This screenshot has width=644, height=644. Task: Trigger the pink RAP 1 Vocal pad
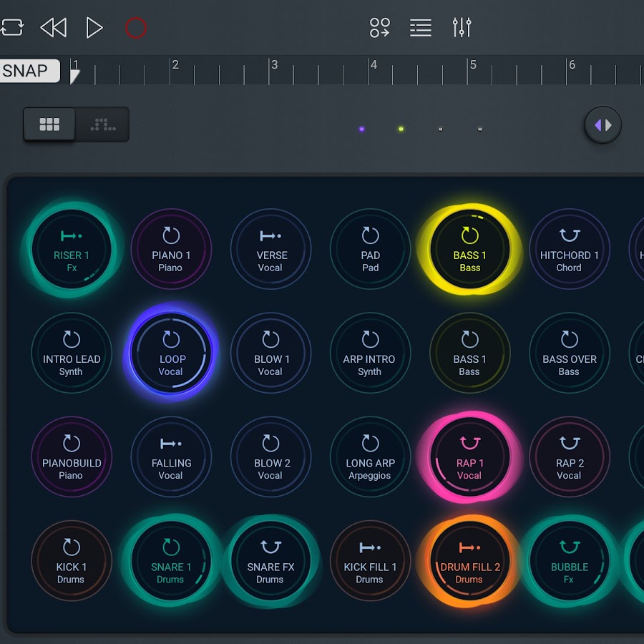tap(469, 457)
